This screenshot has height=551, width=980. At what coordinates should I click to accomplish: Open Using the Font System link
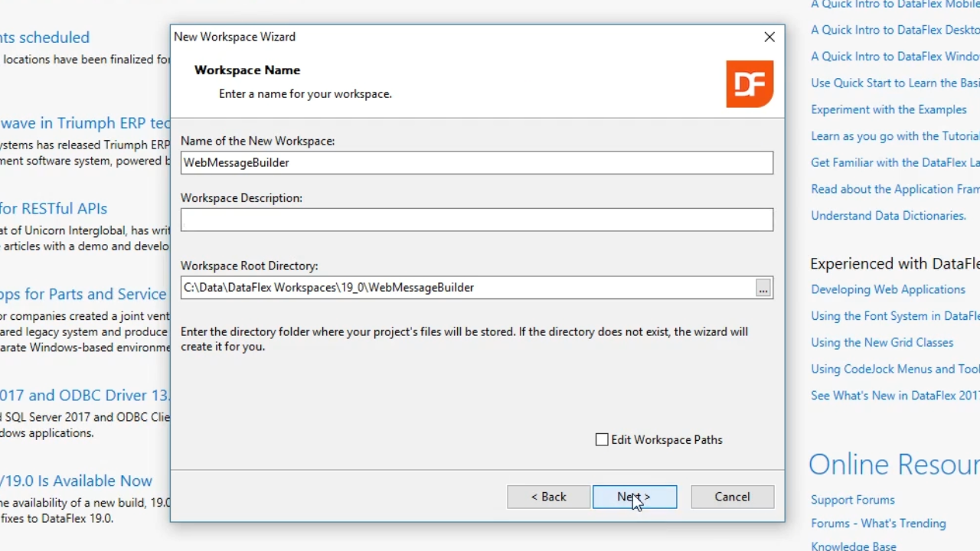[894, 316]
